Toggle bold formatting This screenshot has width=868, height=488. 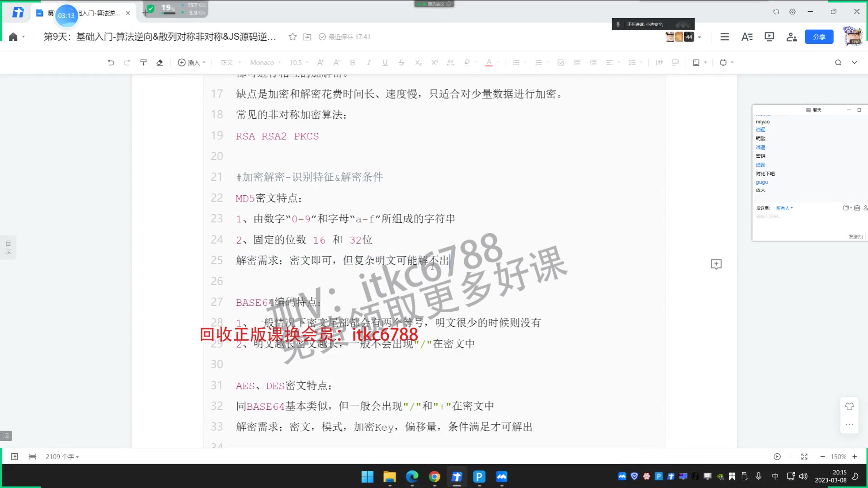[x=353, y=62]
